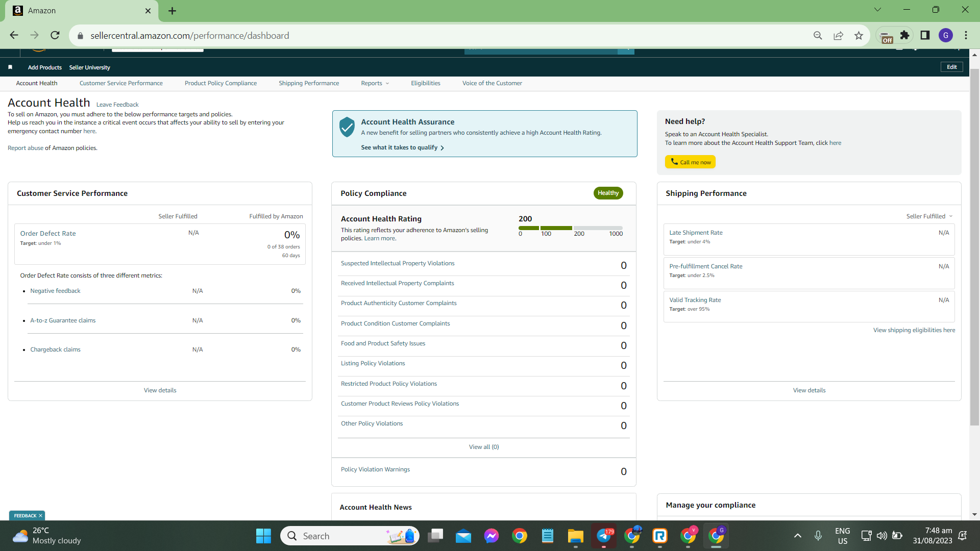Show hidden system tray icons chevron
This screenshot has height=551, width=980.
tap(798, 536)
